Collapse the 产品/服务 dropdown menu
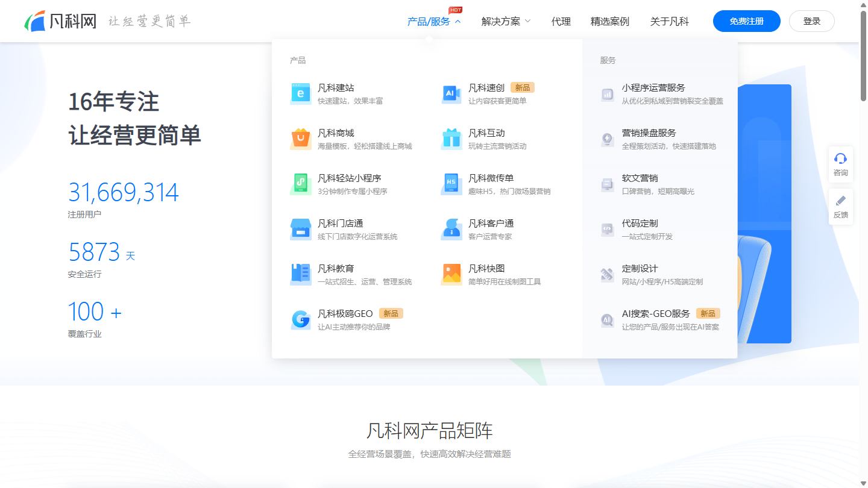Screen dimensions: 868x488 click(434, 22)
